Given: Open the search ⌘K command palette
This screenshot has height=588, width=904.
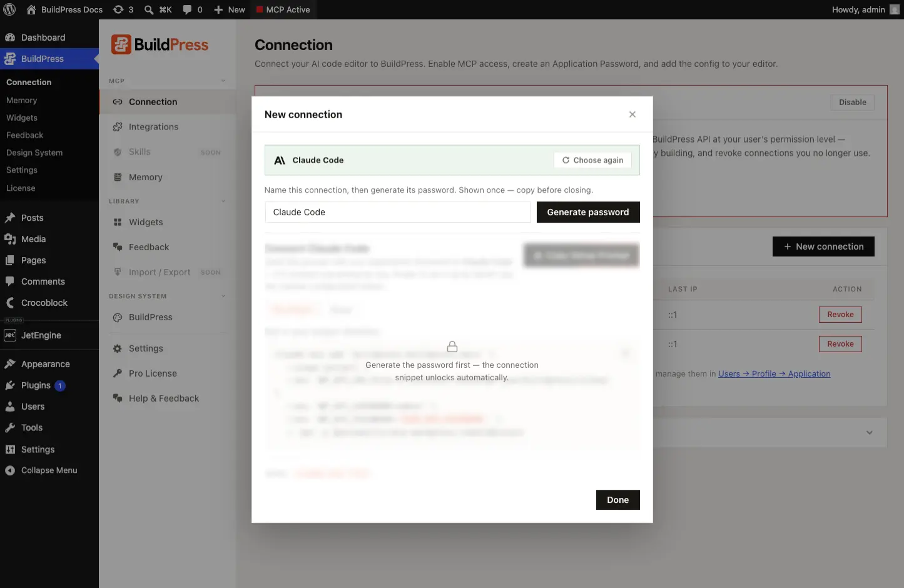Looking at the screenshot, I should (158, 9).
